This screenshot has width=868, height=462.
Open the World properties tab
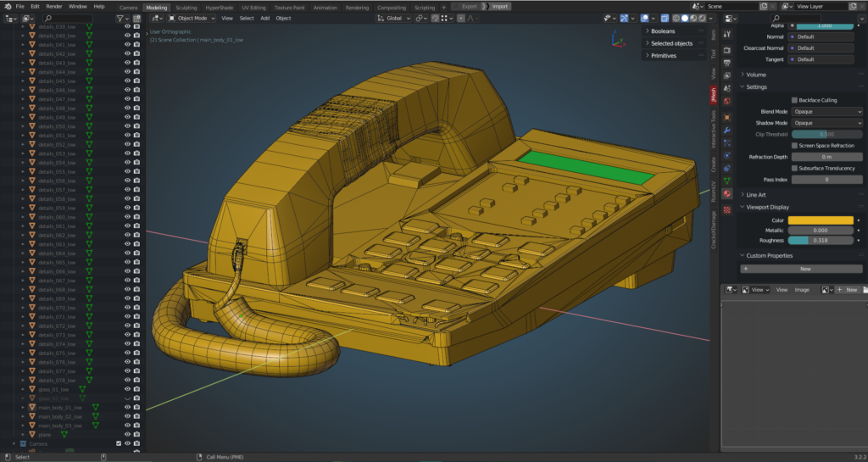click(726, 101)
